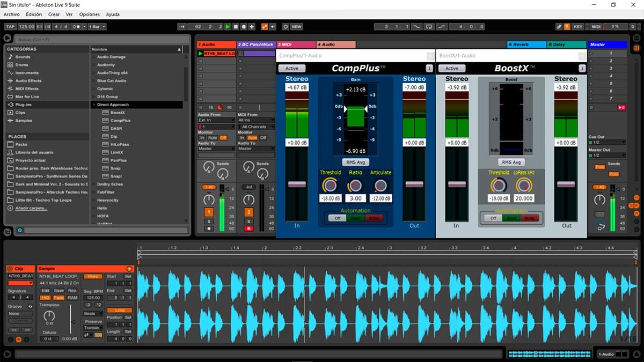Open the quantization 1 Bar dropdown
The width and height of the screenshot is (644, 362).
coord(98,26)
